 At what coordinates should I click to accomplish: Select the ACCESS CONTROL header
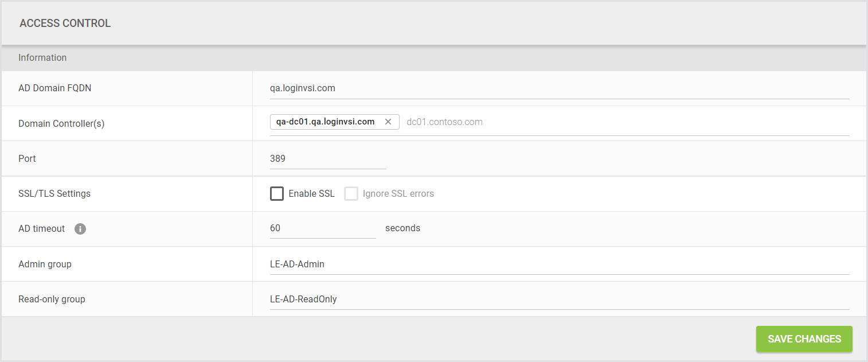(65, 23)
